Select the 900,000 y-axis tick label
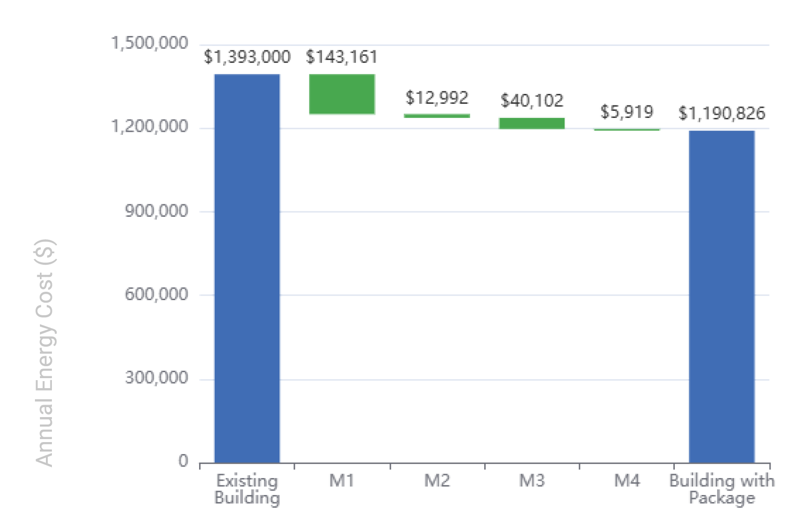812x527 pixels. 156,211
